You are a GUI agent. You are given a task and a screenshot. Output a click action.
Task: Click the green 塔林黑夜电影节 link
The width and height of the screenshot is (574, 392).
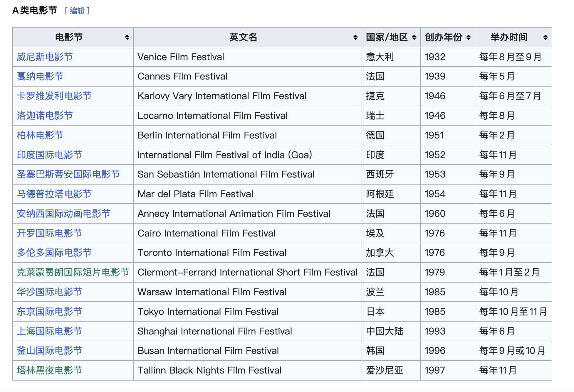(x=49, y=370)
